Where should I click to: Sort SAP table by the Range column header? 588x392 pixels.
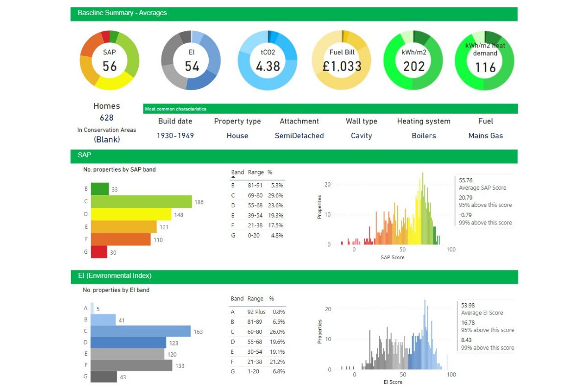click(x=256, y=172)
